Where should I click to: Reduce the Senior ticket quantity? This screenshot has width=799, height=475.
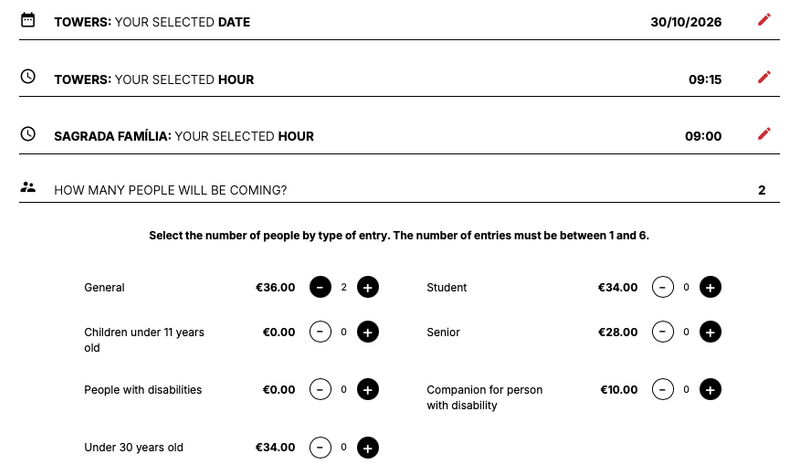pos(662,332)
